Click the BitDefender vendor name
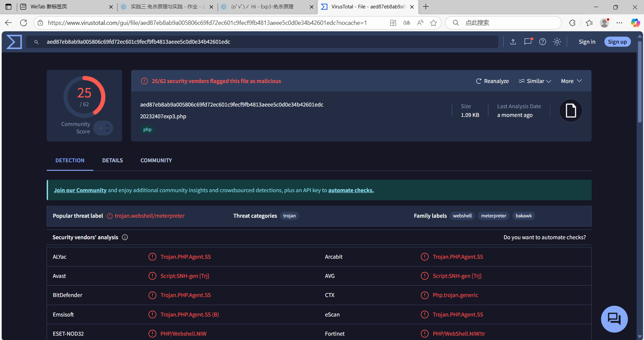Screen dimensions: 644x340 67,295
